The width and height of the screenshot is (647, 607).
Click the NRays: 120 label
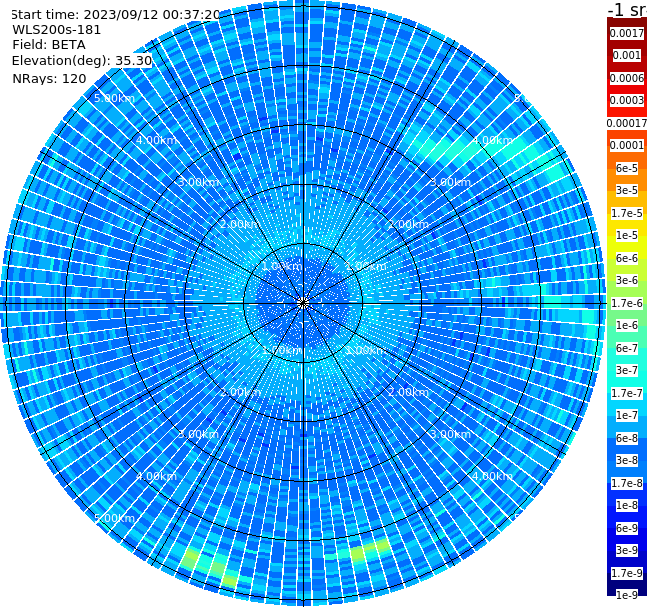49,78
